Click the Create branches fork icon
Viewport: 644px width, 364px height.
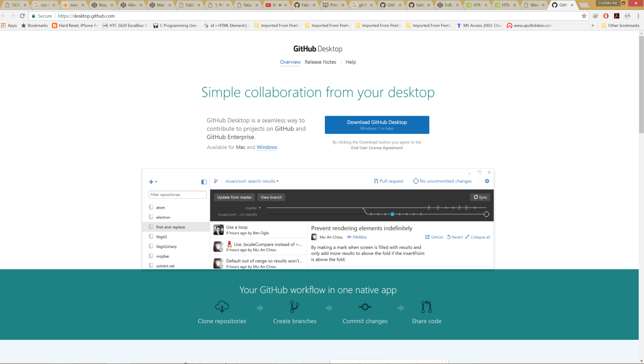(295, 307)
